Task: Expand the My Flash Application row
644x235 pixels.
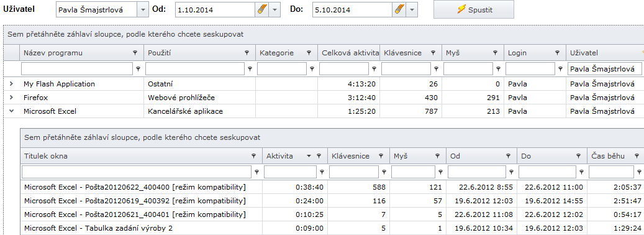Action: [12, 84]
